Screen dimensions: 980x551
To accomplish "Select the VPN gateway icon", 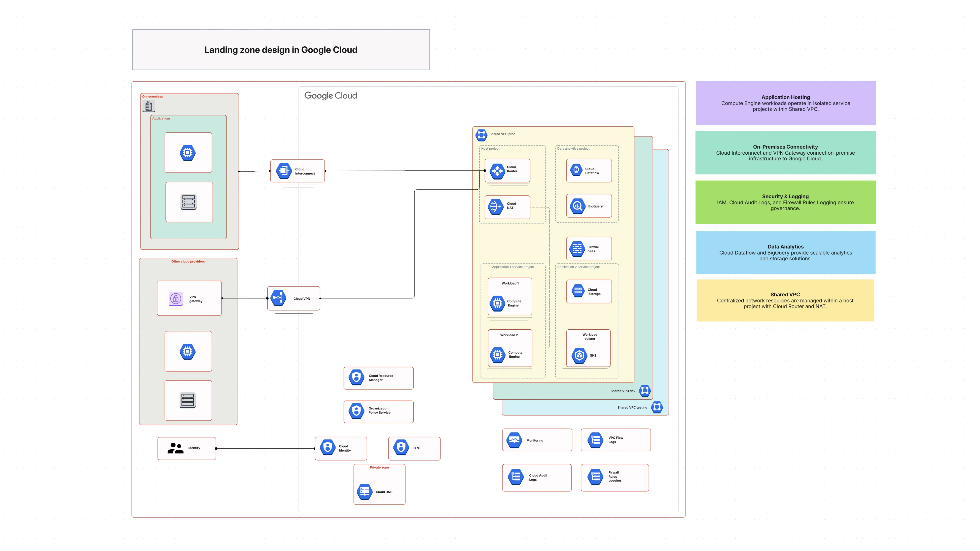I will tap(175, 298).
